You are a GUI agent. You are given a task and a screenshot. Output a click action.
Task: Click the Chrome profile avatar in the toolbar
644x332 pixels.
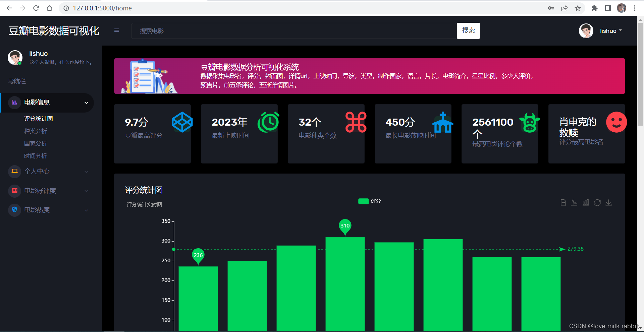[622, 8]
